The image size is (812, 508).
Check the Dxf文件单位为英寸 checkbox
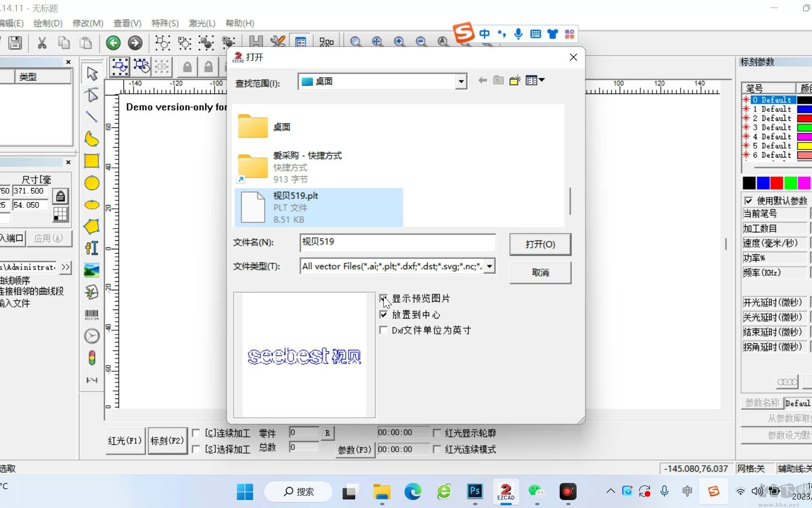click(x=383, y=330)
